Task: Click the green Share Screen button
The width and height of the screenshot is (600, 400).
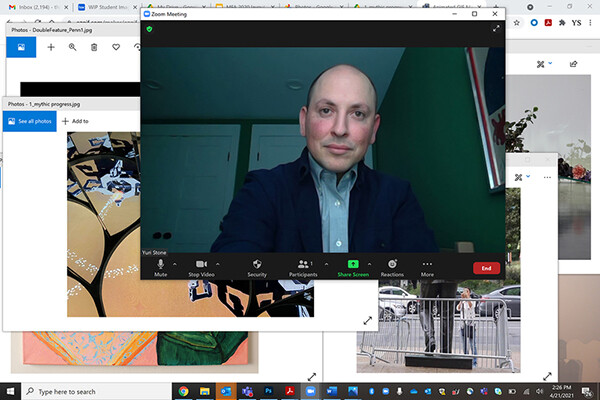Action: click(x=352, y=265)
